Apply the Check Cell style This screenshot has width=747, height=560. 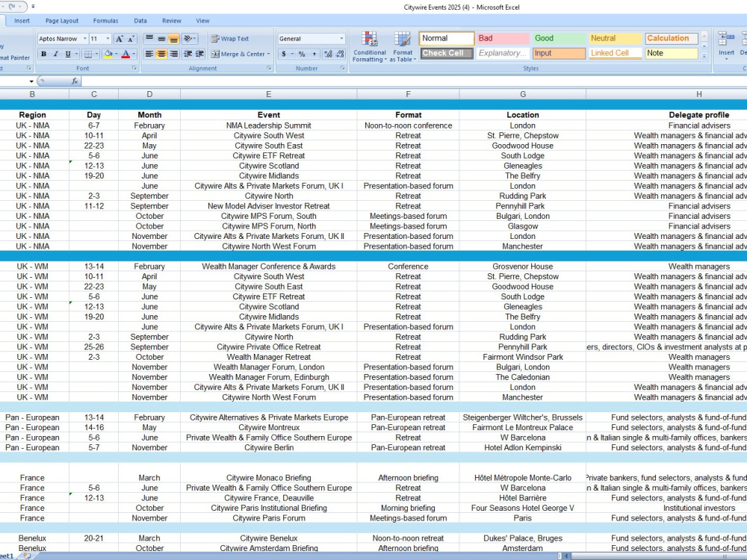point(447,53)
